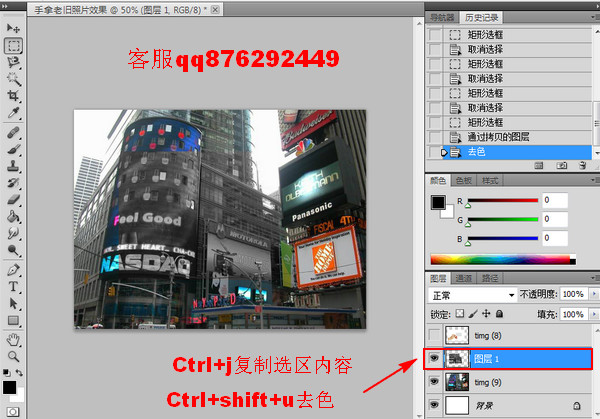Select the 通过拷贝的图层 history state
This screenshot has width=600, height=419.
(x=517, y=137)
